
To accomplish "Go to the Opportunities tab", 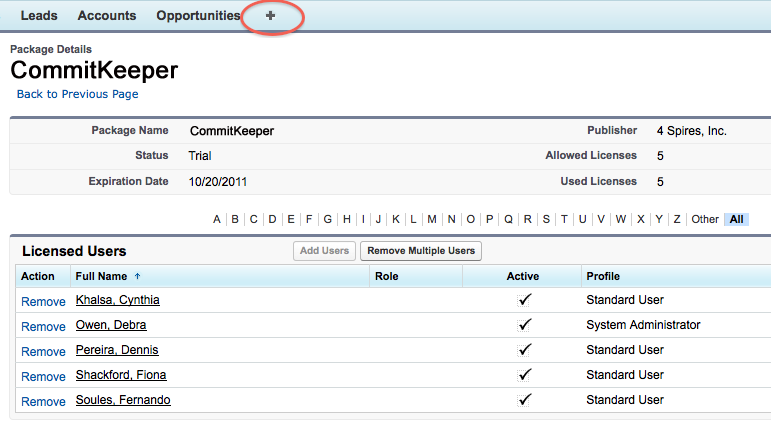I will (x=198, y=16).
